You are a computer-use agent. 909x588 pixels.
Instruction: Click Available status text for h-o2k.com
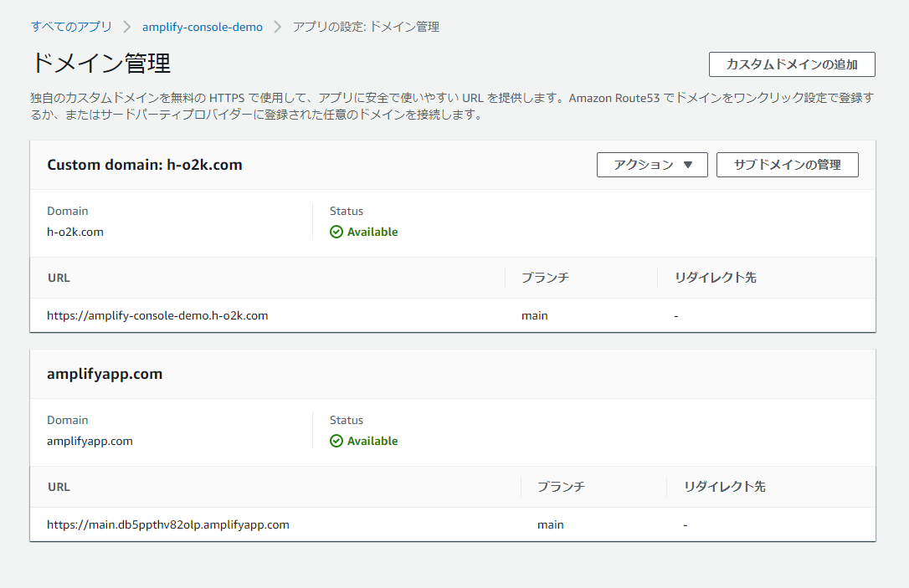click(372, 232)
